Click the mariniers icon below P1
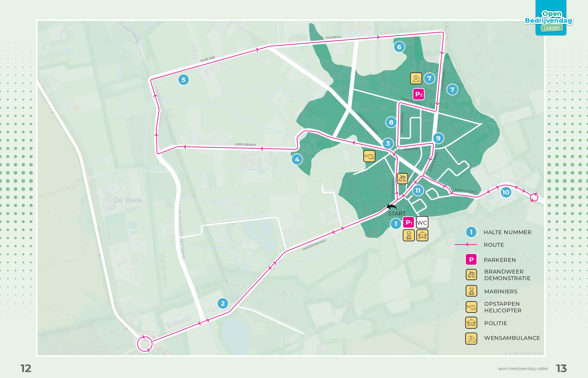This screenshot has width=588, height=378. [x=409, y=235]
